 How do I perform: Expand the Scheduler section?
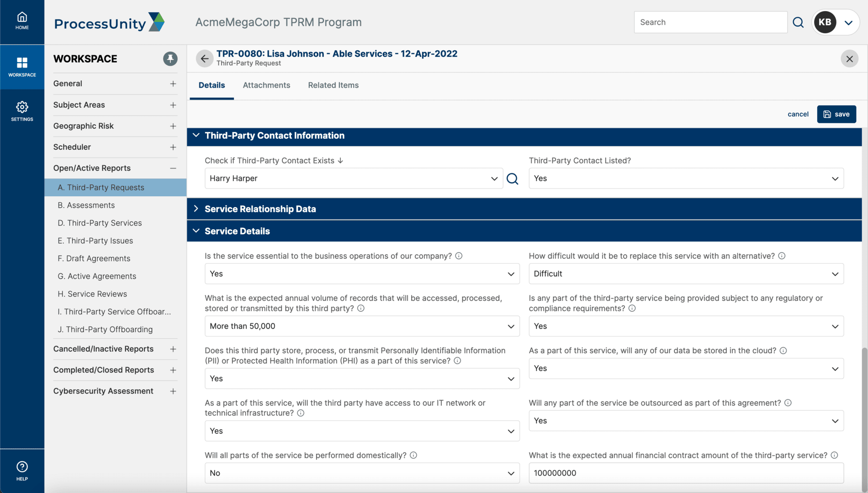pos(173,147)
